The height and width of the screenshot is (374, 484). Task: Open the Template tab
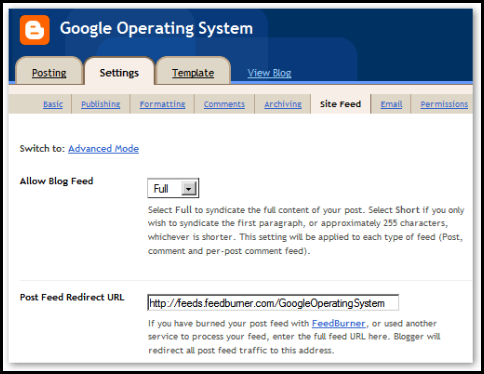coord(193,72)
